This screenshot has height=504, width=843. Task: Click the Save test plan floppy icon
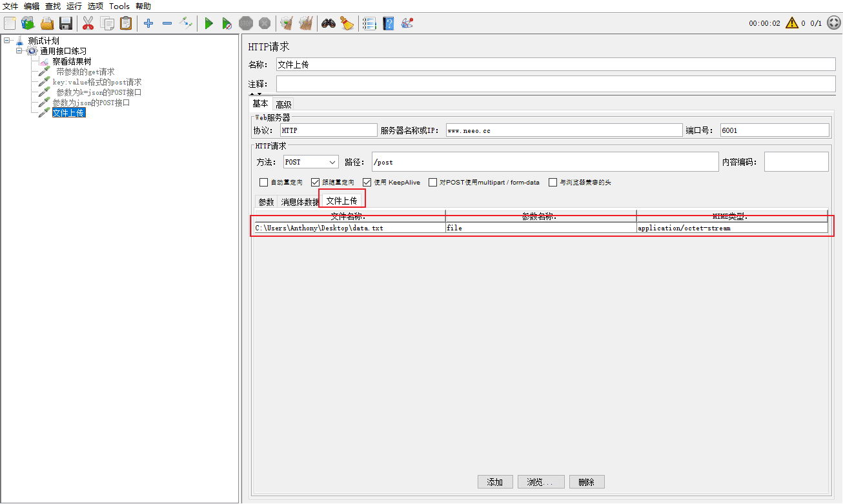pos(65,23)
